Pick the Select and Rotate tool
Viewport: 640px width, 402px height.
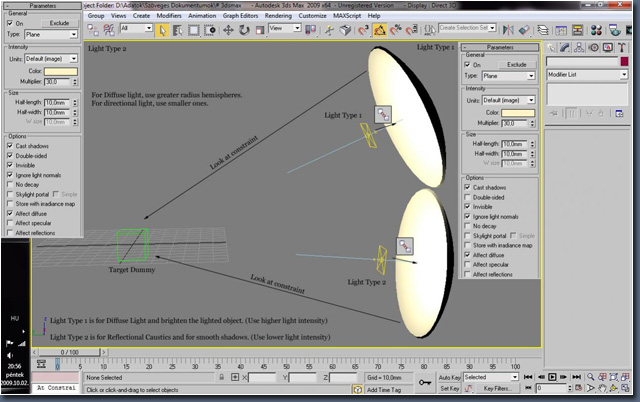click(244, 30)
